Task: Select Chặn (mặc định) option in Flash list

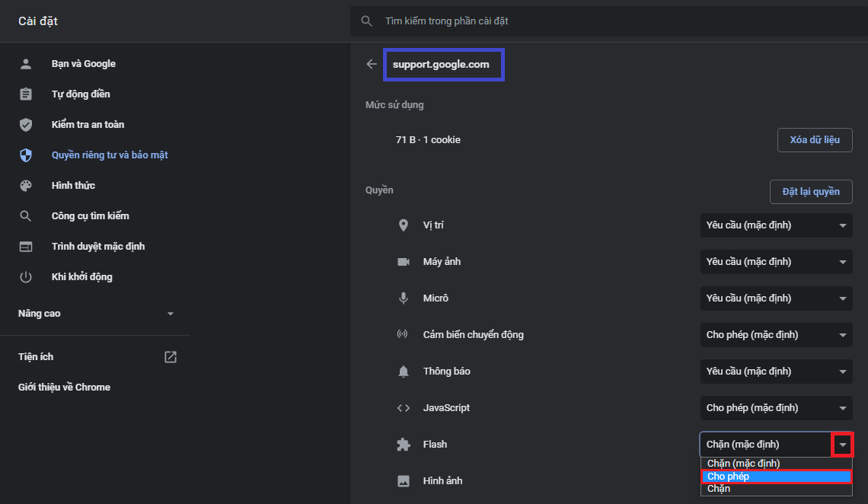Action: click(776, 464)
